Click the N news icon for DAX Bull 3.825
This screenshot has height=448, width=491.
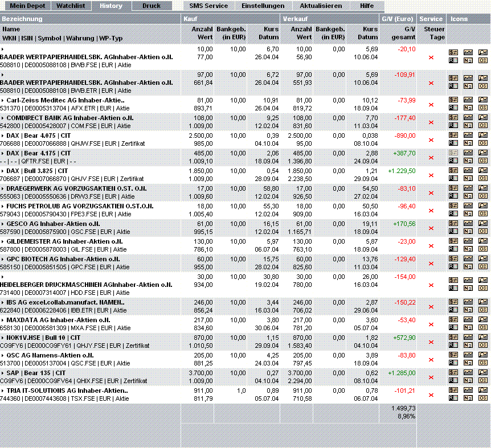[468, 178]
